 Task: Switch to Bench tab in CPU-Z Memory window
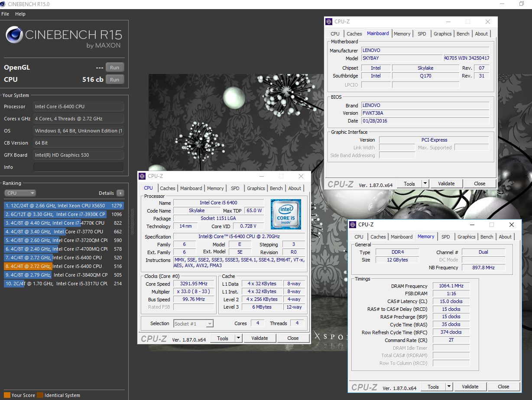[x=487, y=237]
